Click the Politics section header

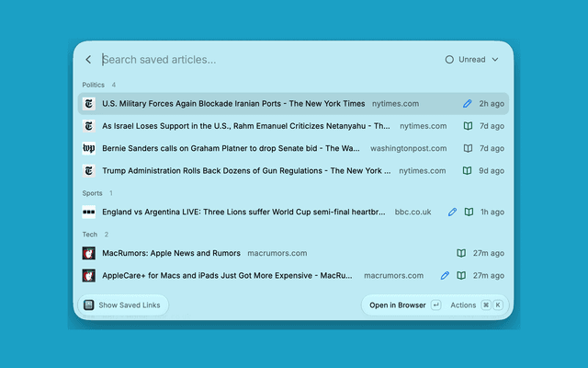(94, 85)
